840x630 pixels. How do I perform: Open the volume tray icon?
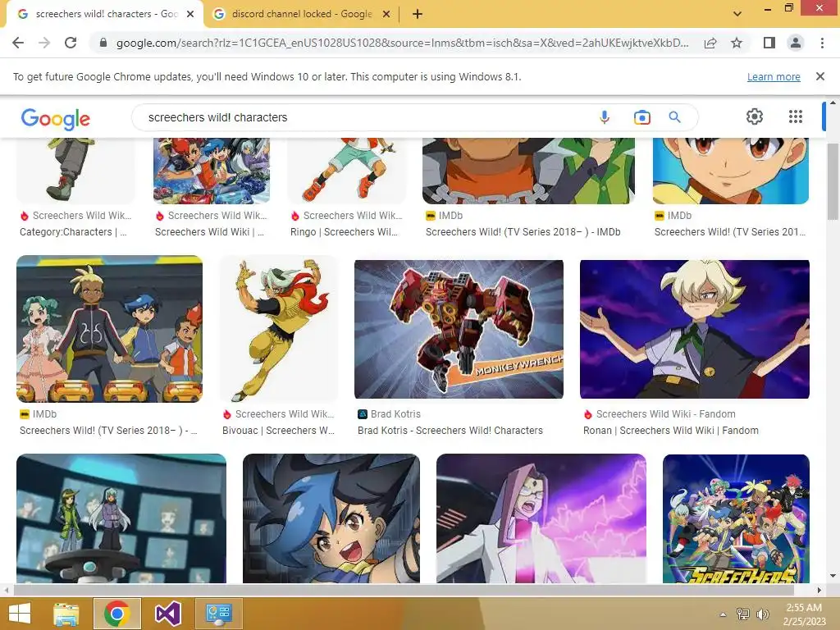pos(762,614)
